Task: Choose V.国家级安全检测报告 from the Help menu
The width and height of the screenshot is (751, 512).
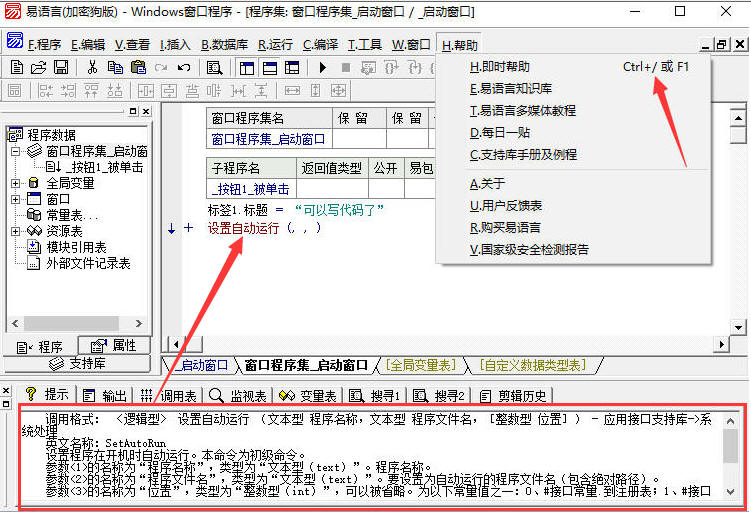Action: (573, 250)
